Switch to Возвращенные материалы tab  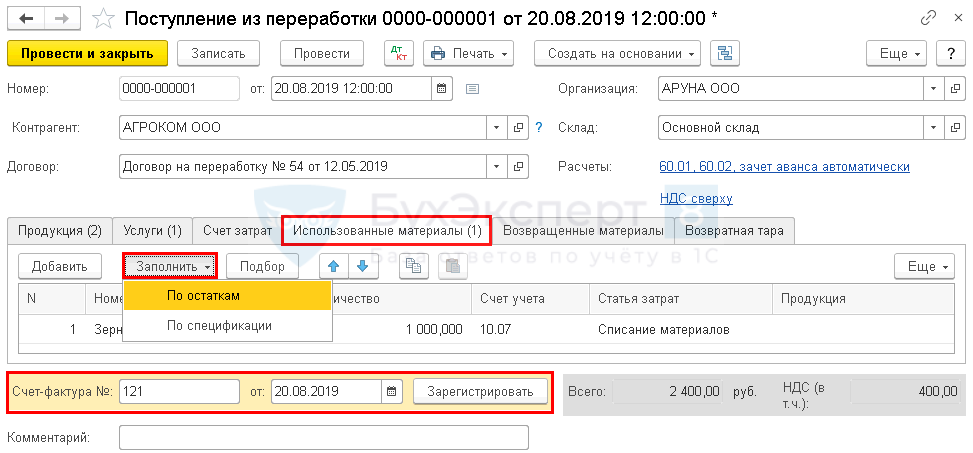[x=583, y=231]
